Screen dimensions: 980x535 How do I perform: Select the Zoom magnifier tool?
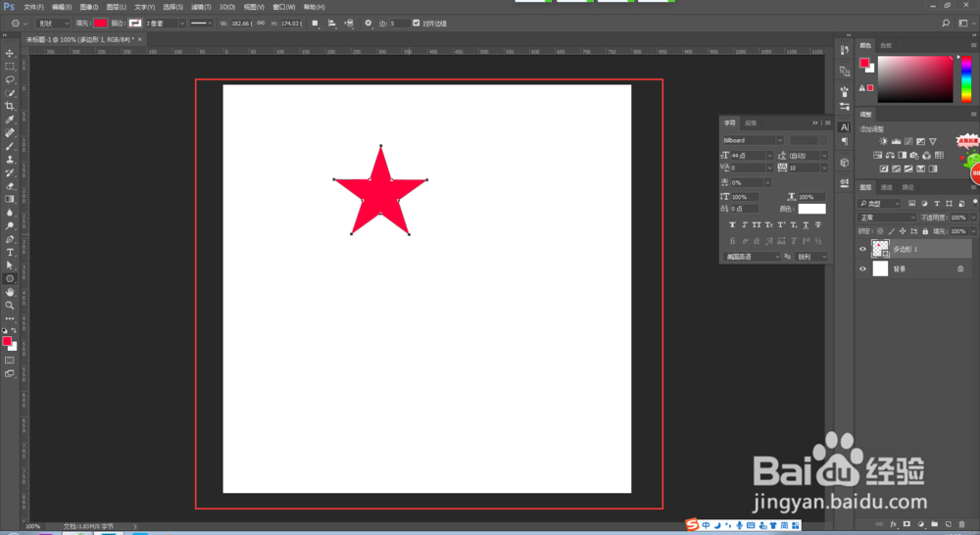tap(10, 306)
